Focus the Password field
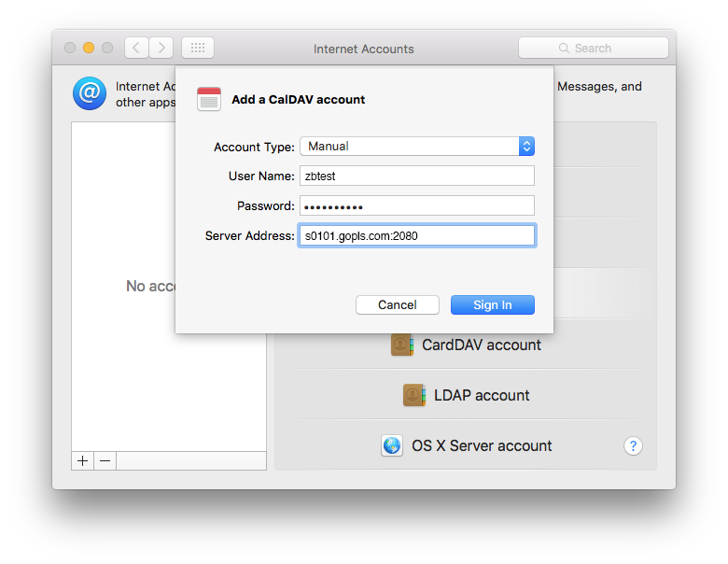728x564 pixels. coord(416,205)
